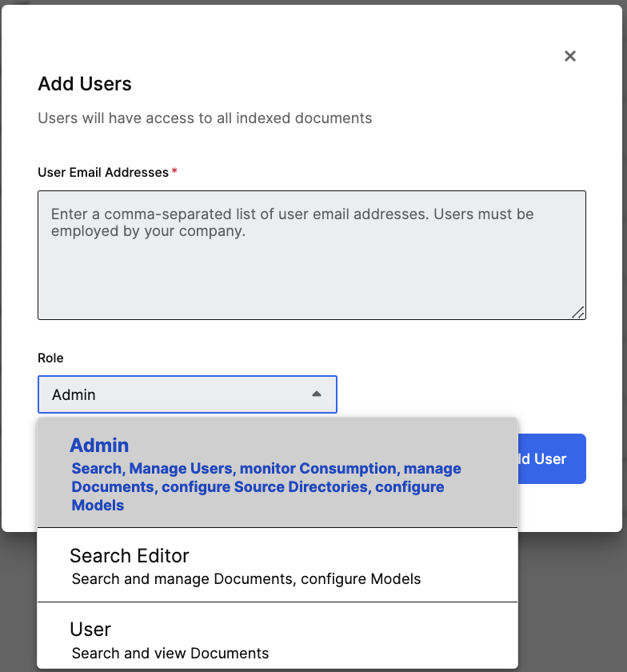This screenshot has width=627, height=672.
Task: Click the Role dropdown caret arrow
Action: [x=317, y=394]
